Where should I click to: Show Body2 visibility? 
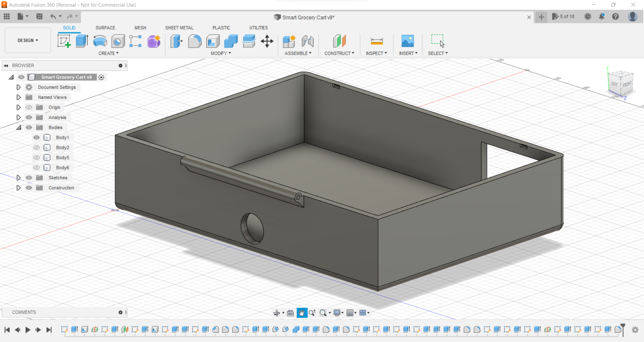click(36, 148)
